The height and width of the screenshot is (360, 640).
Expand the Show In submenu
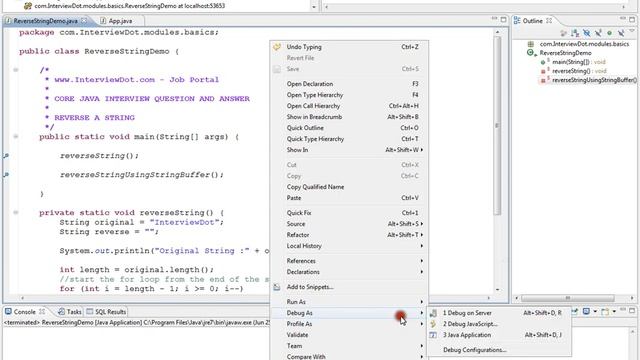349,150
